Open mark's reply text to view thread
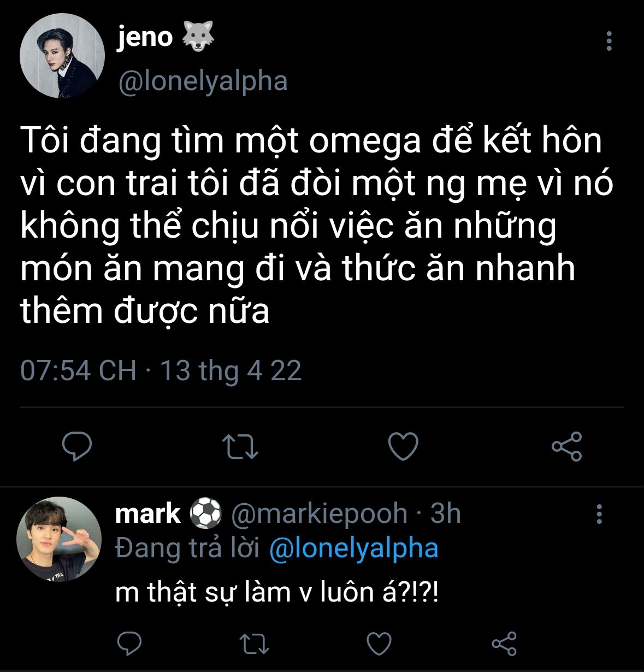Screen dimensions: 644x672 point(277,592)
